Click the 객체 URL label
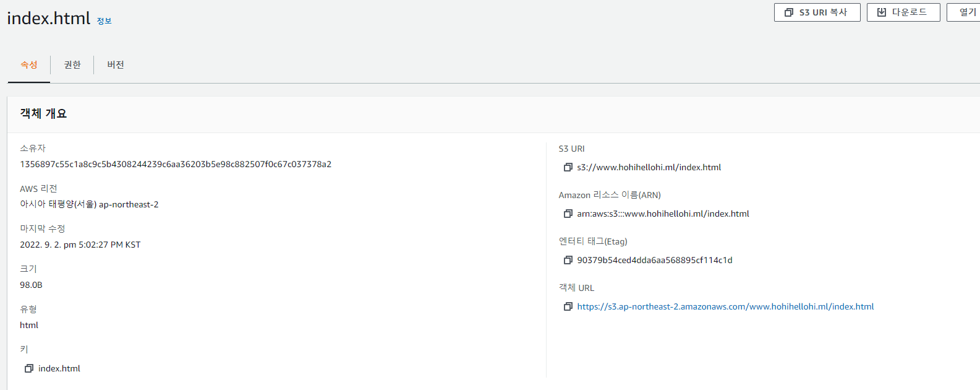The width and height of the screenshot is (980, 390). click(576, 288)
